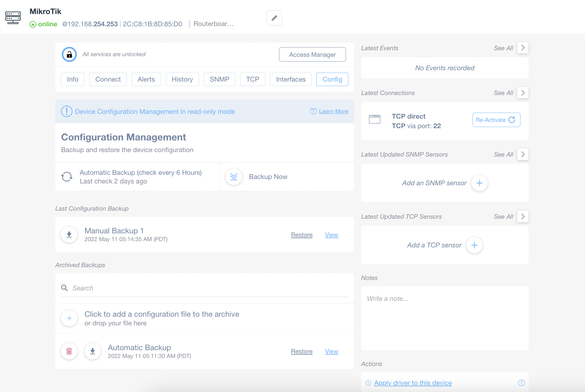Click the MikroTik device name title
The width and height of the screenshot is (585, 392).
point(45,11)
